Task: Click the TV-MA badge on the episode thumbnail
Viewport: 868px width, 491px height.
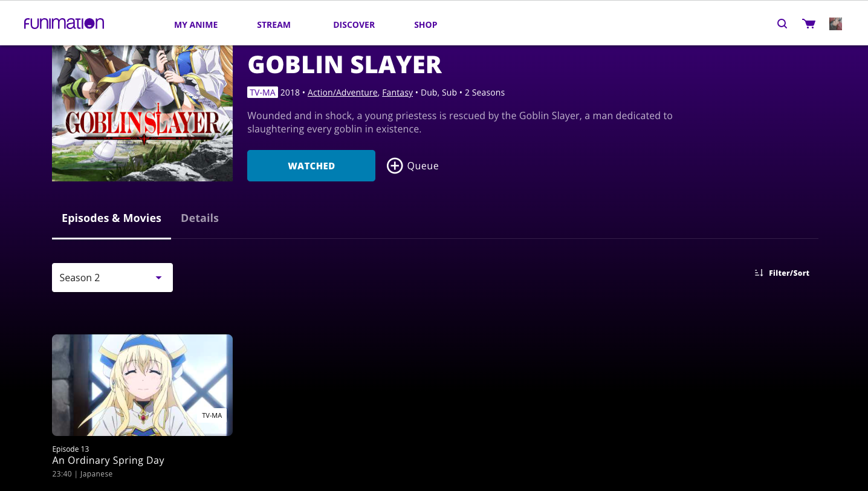Action: coord(212,415)
